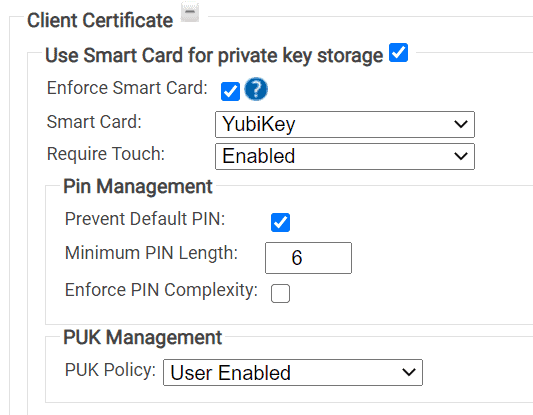Expand the Require Touch dropdown
The width and height of the screenshot is (533, 415).
pyautogui.click(x=345, y=156)
